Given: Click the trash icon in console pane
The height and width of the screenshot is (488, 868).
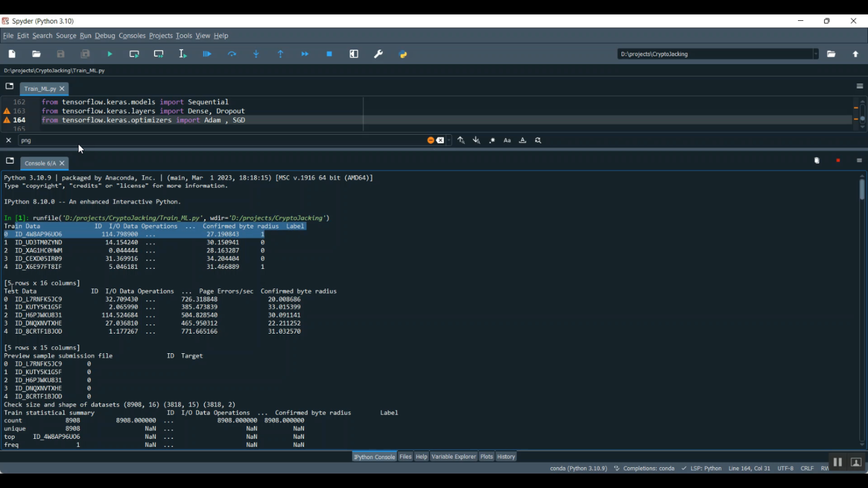Looking at the screenshot, I should [816, 161].
